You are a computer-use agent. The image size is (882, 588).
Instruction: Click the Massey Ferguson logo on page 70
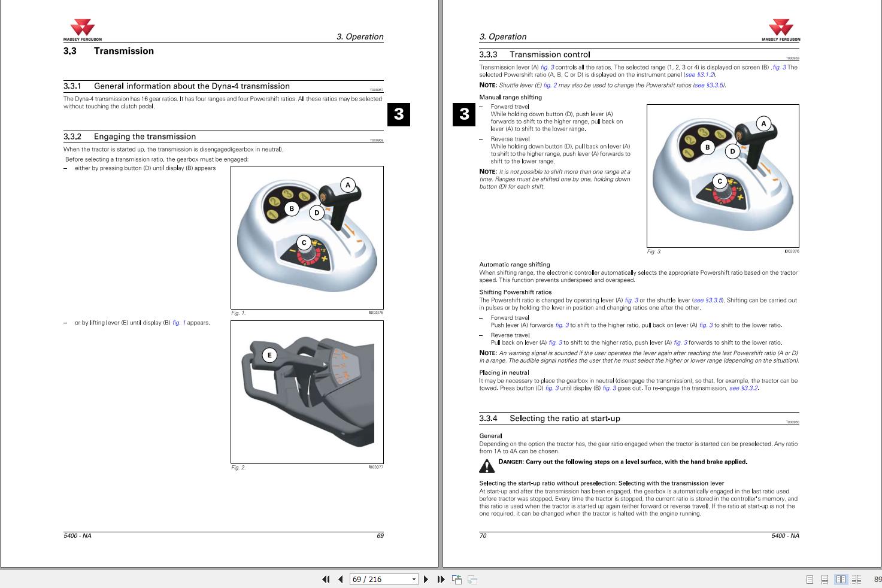pos(780,31)
